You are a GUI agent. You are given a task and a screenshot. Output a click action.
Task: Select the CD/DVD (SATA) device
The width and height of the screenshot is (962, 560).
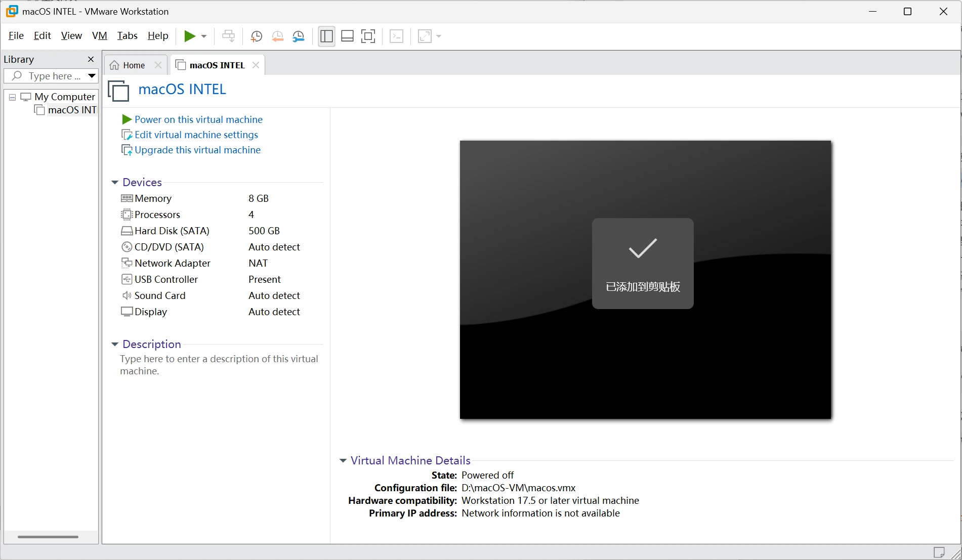coord(221,247)
